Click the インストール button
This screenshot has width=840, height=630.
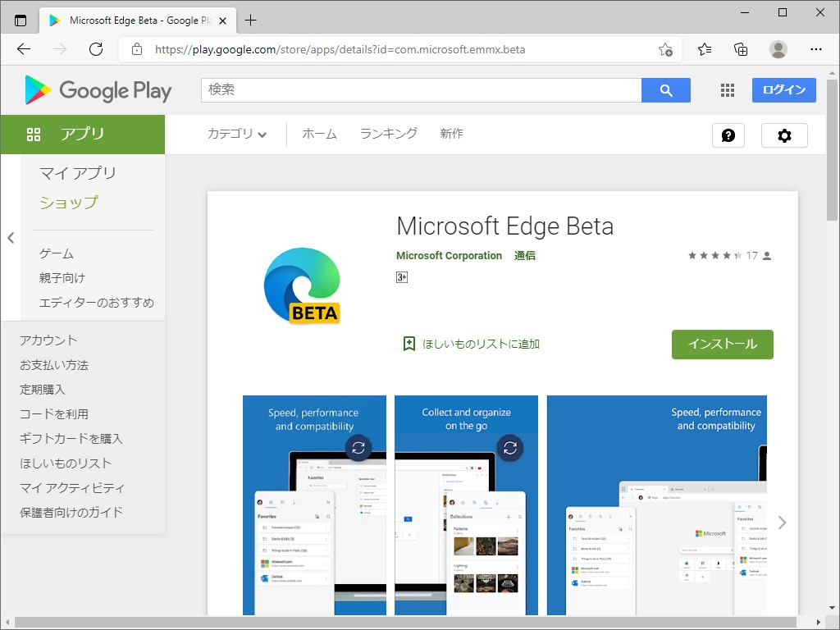point(722,345)
